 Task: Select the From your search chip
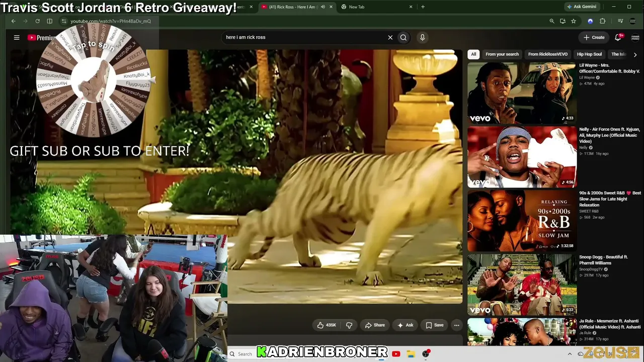tap(502, 54)
